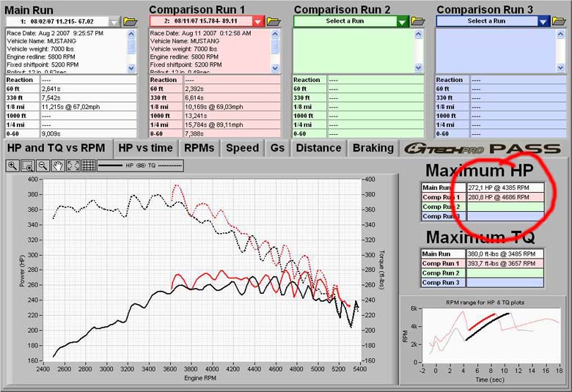
Task: Click the dotted TQ line legend sample
Action: (170, 166)
